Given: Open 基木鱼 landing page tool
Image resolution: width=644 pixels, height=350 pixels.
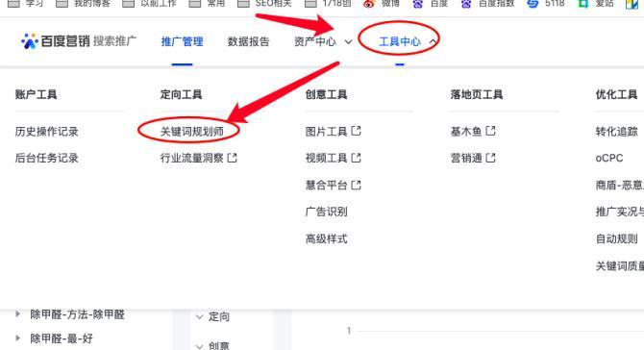Looking at the screenshot, I should click(x=466, y=132).
